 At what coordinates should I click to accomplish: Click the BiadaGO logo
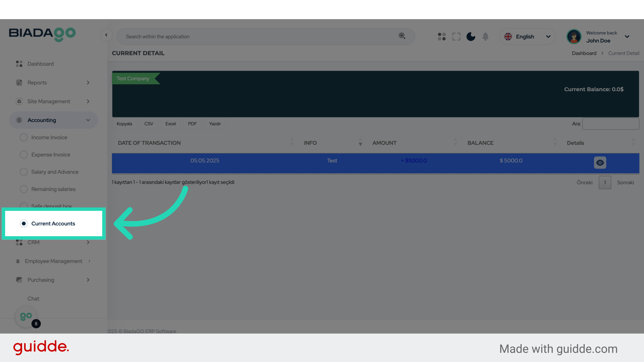42,34
